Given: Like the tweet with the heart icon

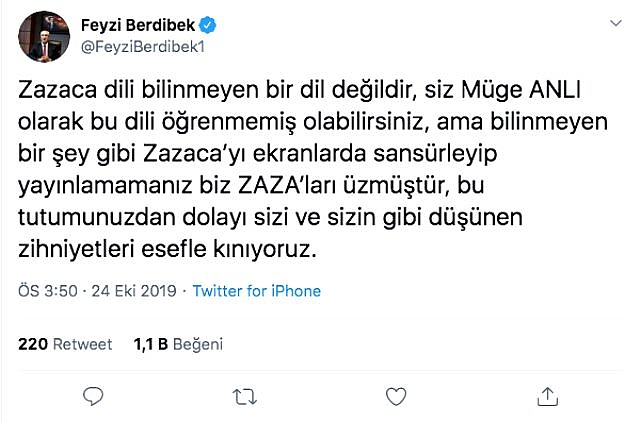Looking at the screenshot, I should (x=396, y=396).
